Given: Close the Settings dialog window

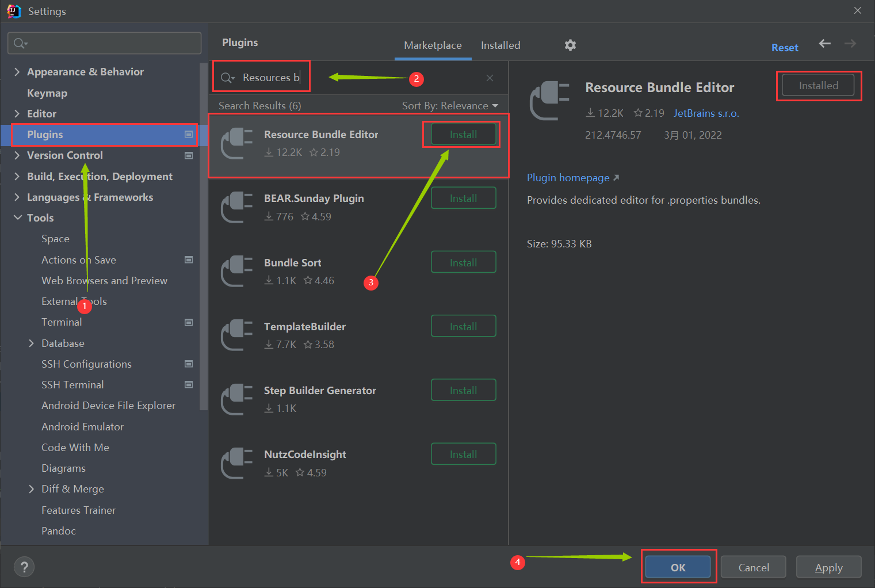Looking at the screenshot, I should tap(858, 11).
